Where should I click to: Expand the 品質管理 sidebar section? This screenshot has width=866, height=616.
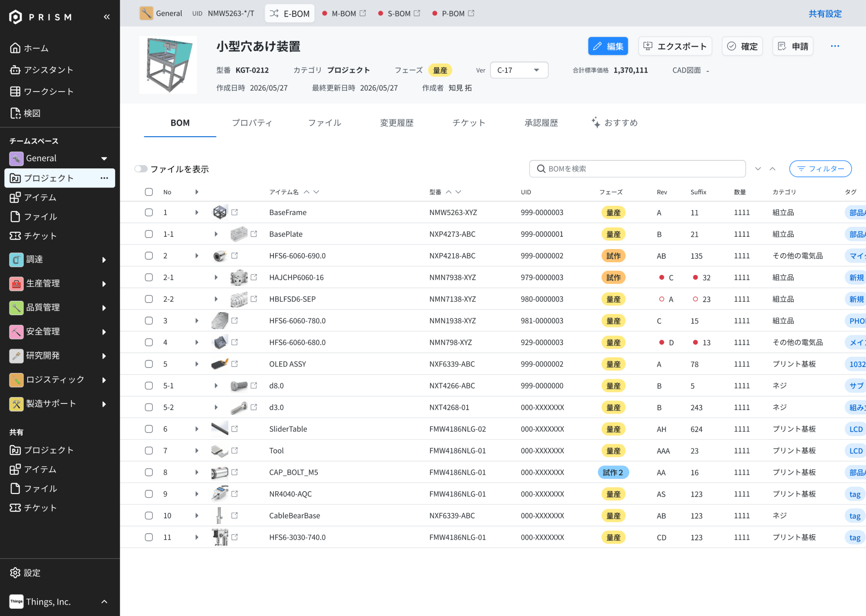tap(104, 308)
